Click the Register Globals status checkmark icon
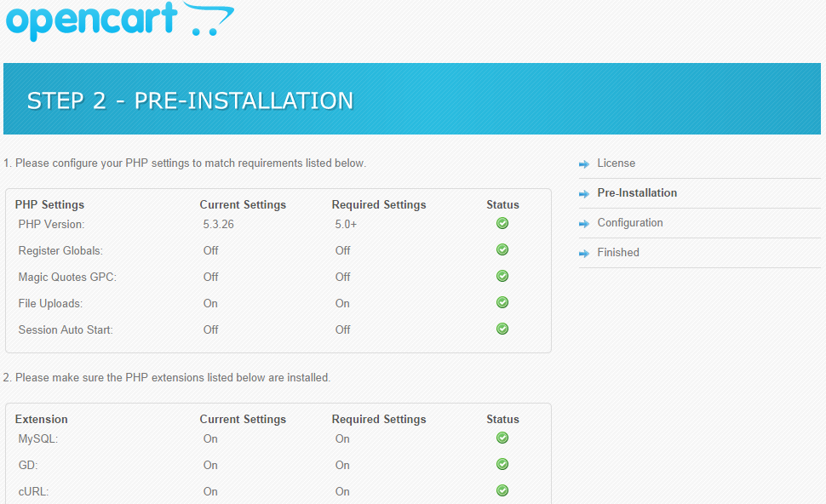 502,249
